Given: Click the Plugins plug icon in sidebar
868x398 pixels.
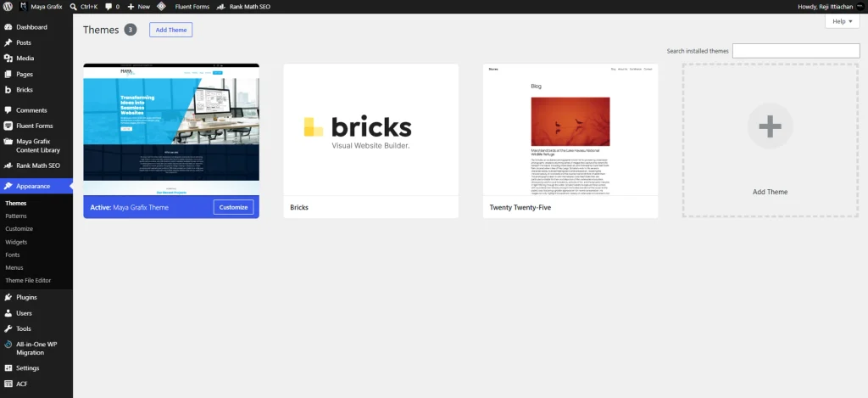Looking at the screenshot, I should pos(8,297).
